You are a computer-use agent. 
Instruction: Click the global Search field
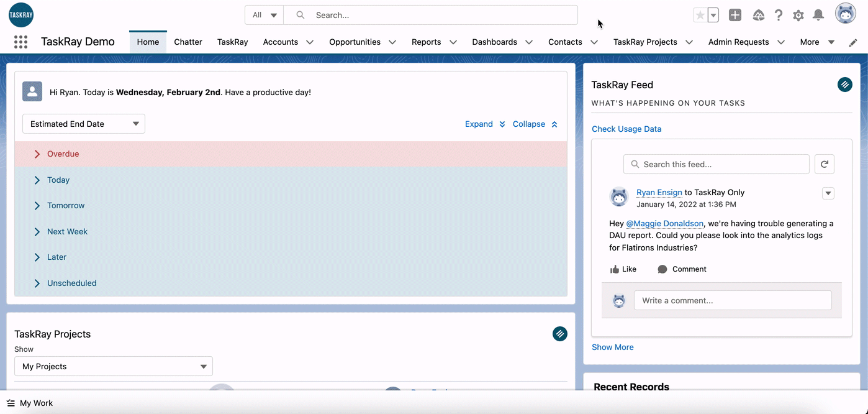pyautogui.click(x=431, y=15)
